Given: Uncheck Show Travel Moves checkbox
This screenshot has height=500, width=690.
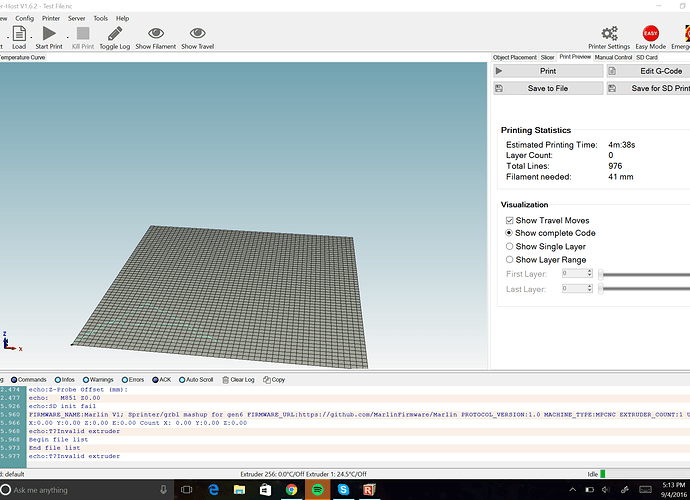Looking at the screenshot, I should (x=509, y=221).
